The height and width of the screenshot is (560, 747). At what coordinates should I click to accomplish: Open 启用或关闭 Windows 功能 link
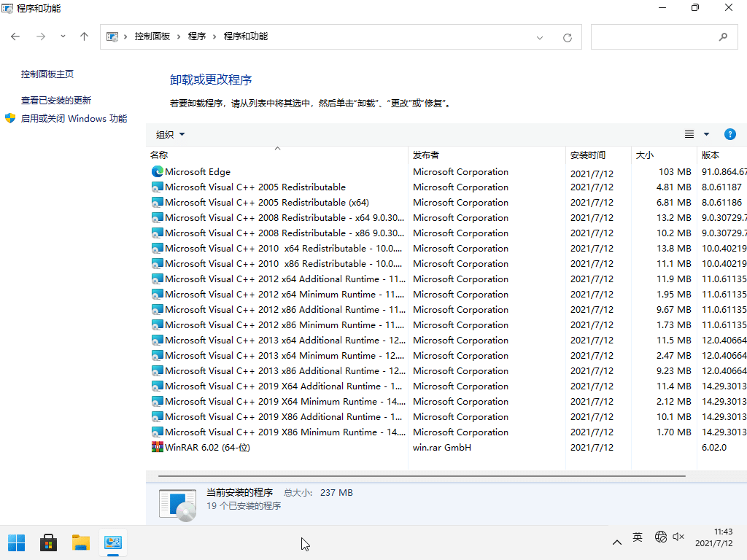tap(74, 118)
